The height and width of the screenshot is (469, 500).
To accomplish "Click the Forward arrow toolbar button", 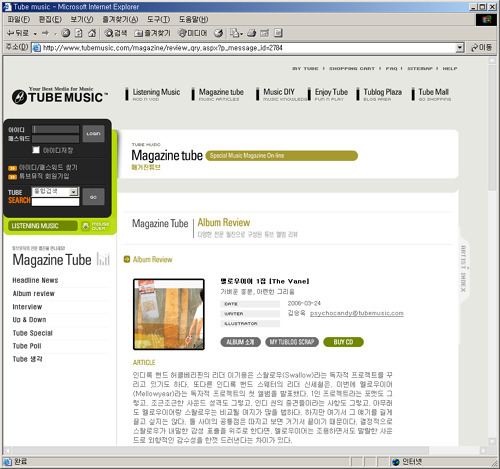I will [x=45, y=33].
